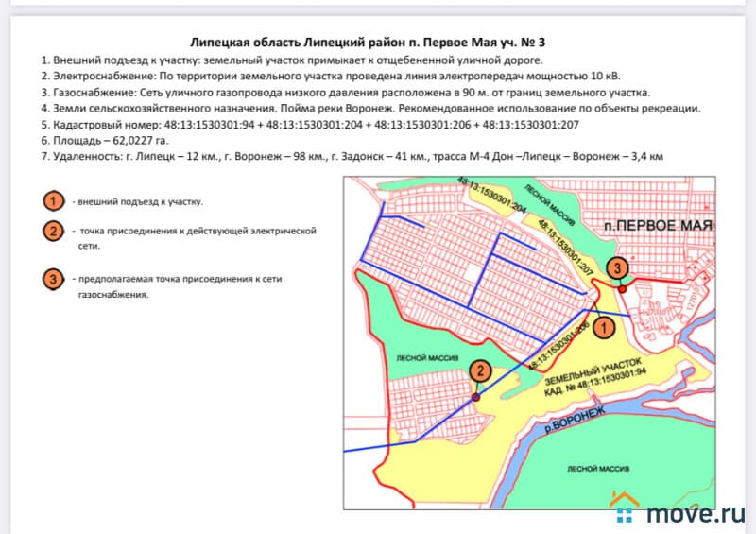Click line 7 'Удаленность' distances
This screenshot has height=534, width=756.
[352, 156]
